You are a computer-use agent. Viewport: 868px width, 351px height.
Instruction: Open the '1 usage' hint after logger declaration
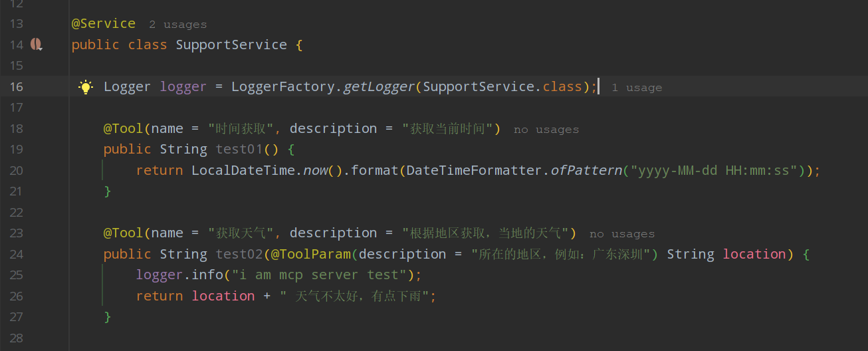pyautogui.click(x=637, y=88)
